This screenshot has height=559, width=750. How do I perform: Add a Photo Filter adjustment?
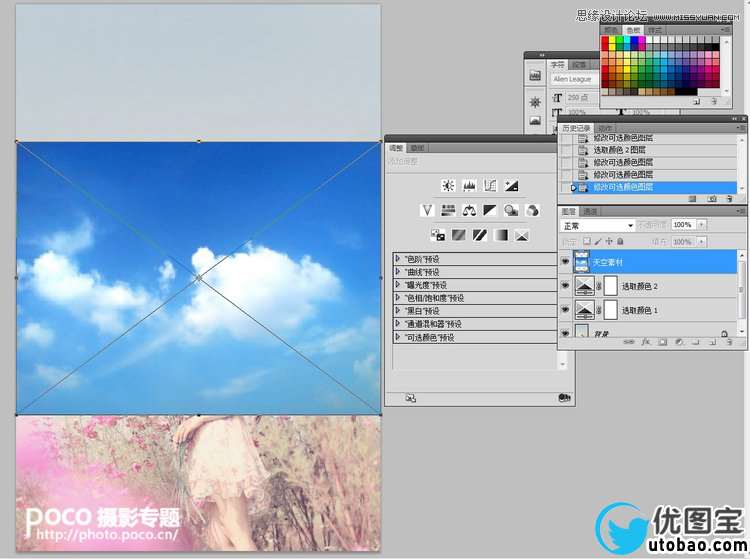pyautogui.click(x=511, y=210)
